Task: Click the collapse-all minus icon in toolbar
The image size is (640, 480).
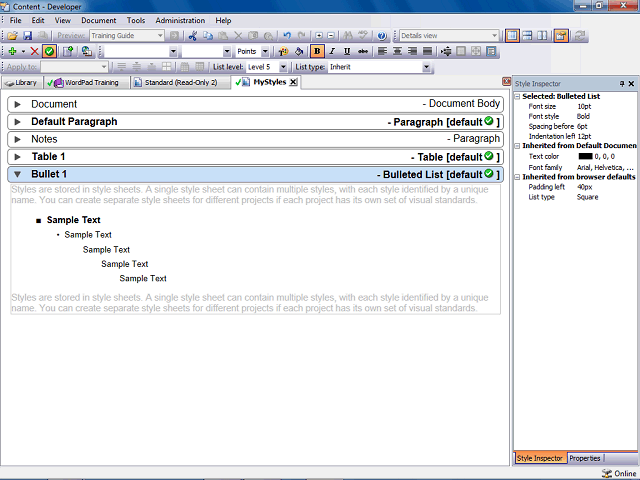Action: point(331,36)
